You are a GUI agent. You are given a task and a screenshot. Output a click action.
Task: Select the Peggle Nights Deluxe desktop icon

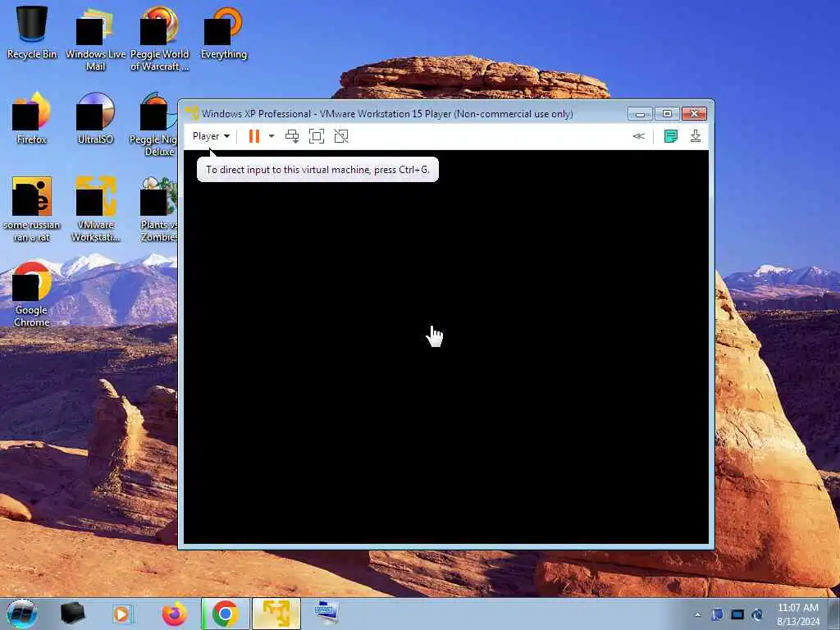(x=153, y=125)
